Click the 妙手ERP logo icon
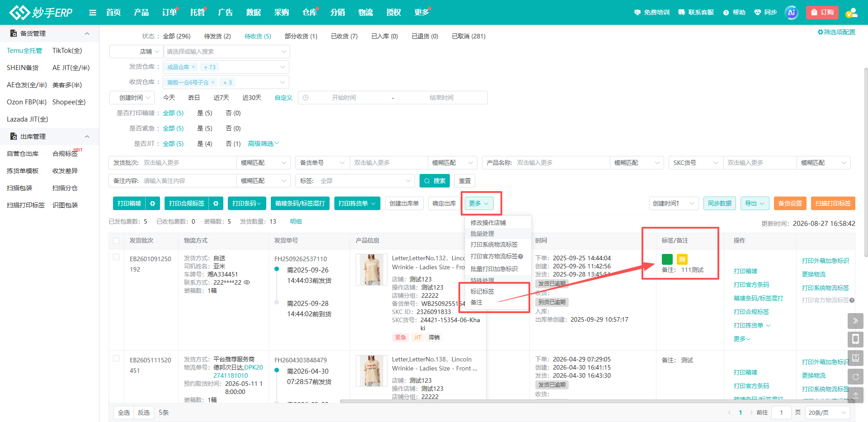Screen dimensions: 868x422 point(20,12)
